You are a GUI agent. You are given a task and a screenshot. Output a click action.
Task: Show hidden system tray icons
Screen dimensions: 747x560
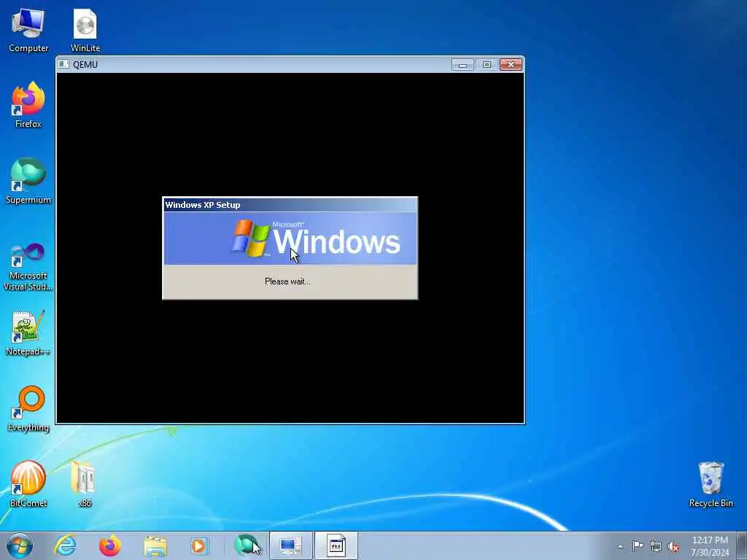click(620, 546)
